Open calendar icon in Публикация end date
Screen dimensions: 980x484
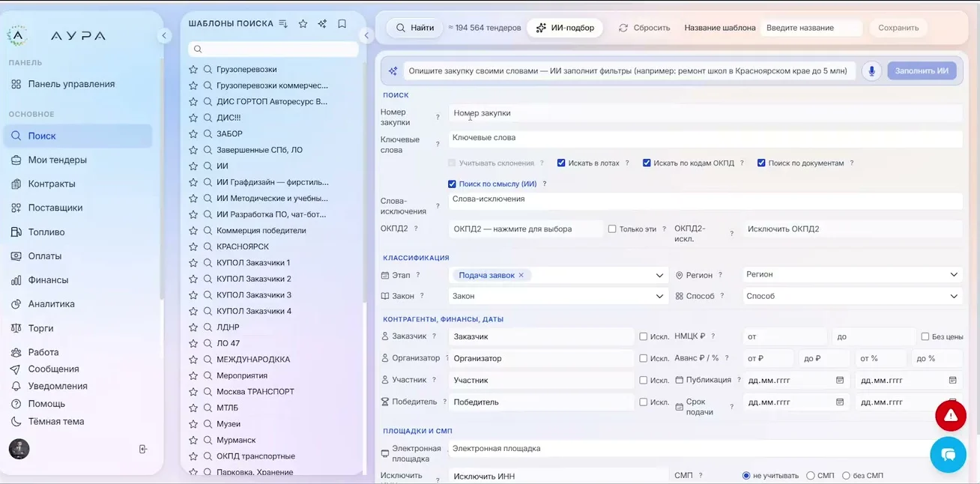click(x=953, y=380)
